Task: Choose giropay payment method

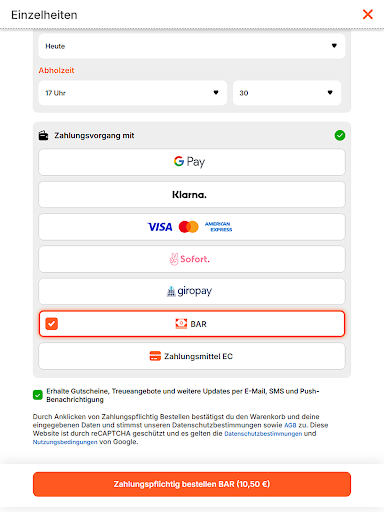Action: point(192,291)
